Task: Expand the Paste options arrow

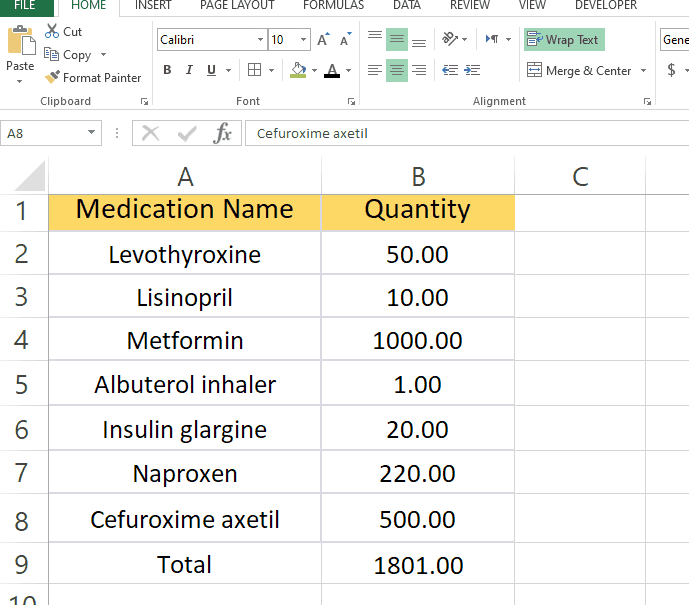Action: (x=19, y=81)
